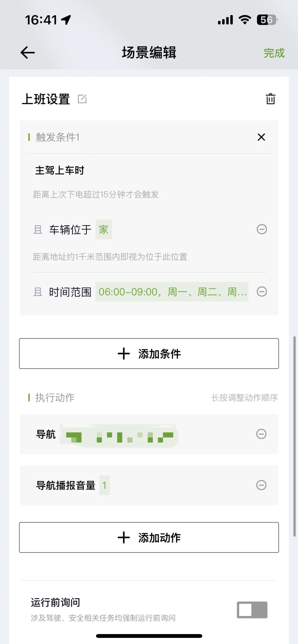Image resolution: width=298 pixels, height=644 pixels.
Task: Open the 家 location selector
Action: [x=104, y=230]
